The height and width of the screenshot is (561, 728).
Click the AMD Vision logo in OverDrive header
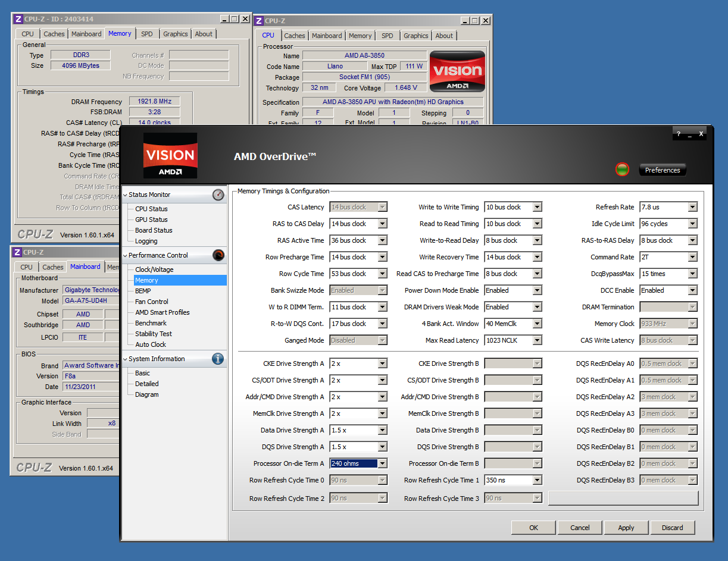[x=170, y=156]
